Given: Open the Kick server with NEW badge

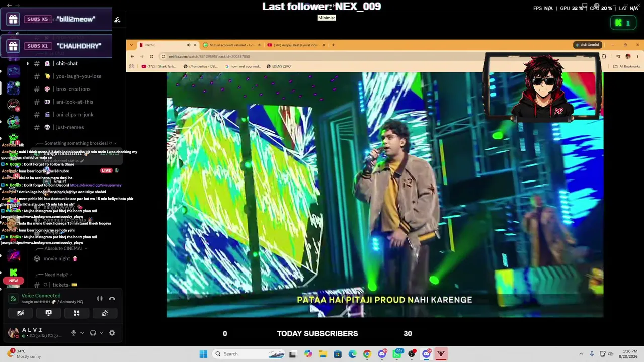Looking at the screenshot, I should 14,273.
